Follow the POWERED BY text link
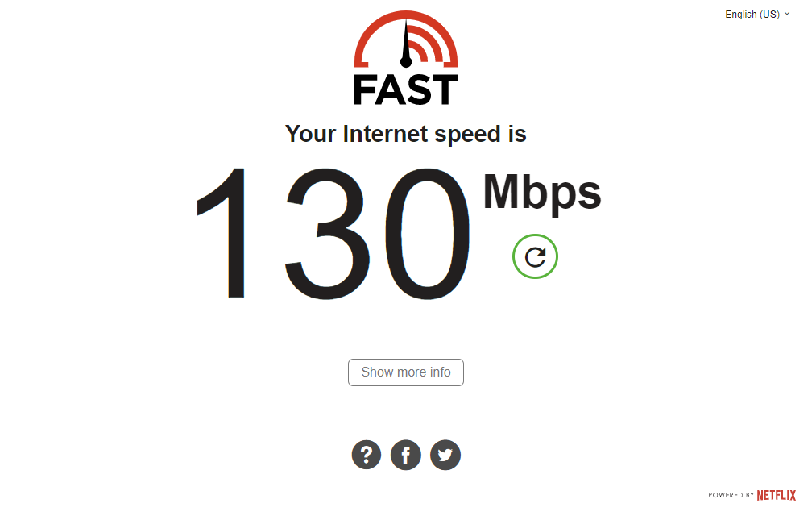 [x=731, y=495]
